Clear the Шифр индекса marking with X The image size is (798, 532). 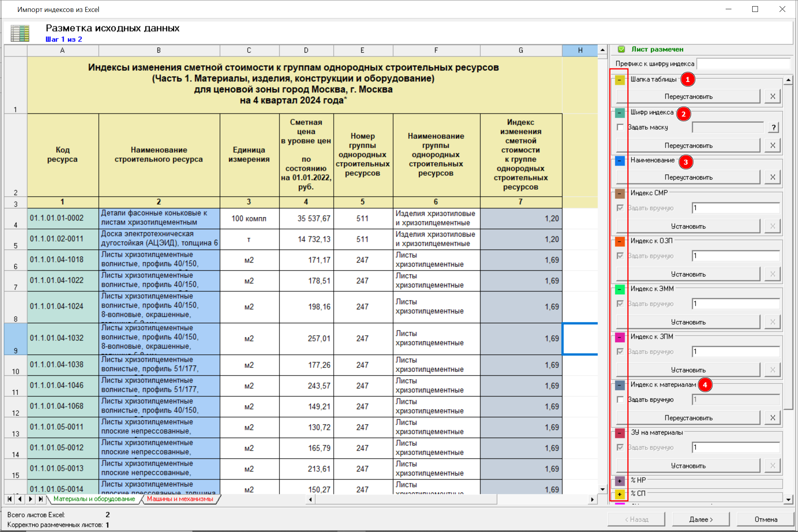(773, 145)
